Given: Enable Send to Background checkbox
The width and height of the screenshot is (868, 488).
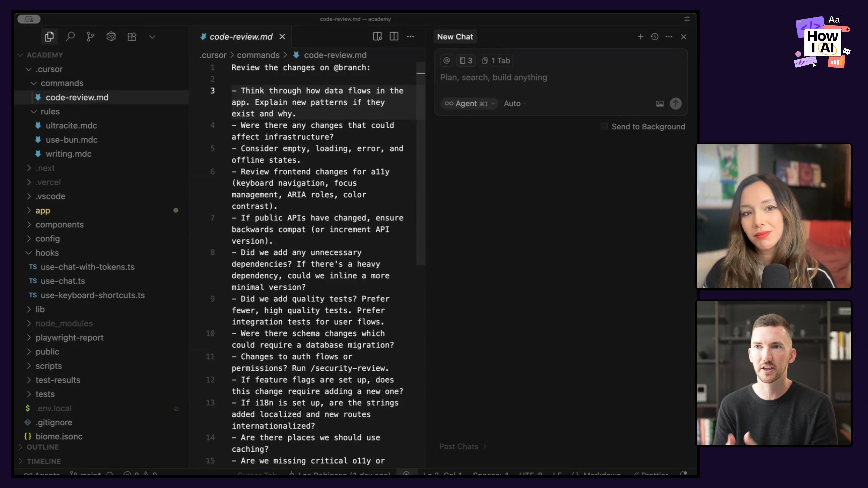Looking at the screenshot, I should (604, 127).
